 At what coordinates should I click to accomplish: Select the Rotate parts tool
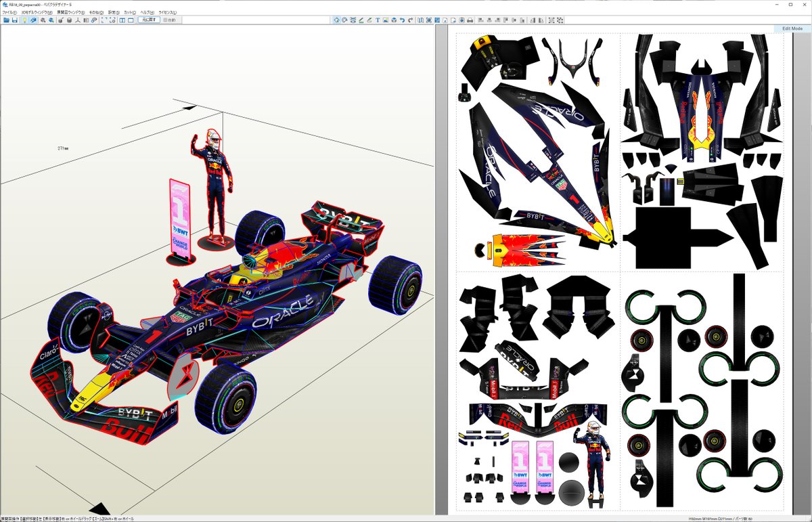[x=344, y=20]
